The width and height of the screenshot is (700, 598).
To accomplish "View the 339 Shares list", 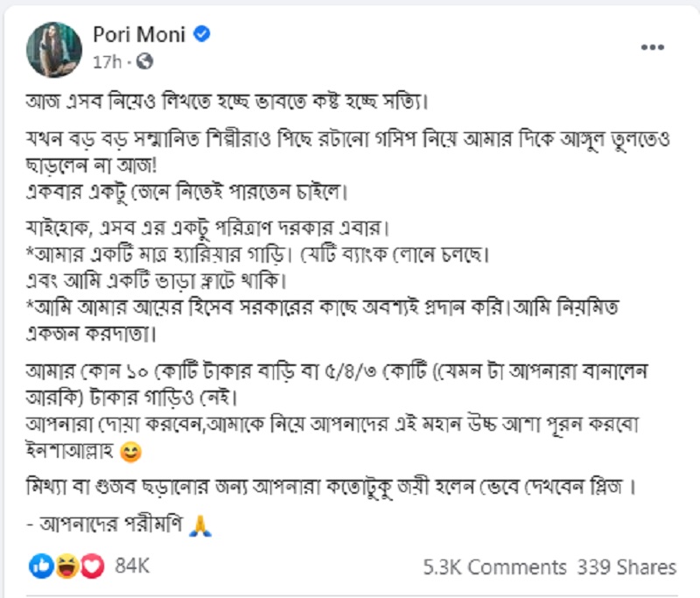I will pyautogui.click(x=626, y=567).
